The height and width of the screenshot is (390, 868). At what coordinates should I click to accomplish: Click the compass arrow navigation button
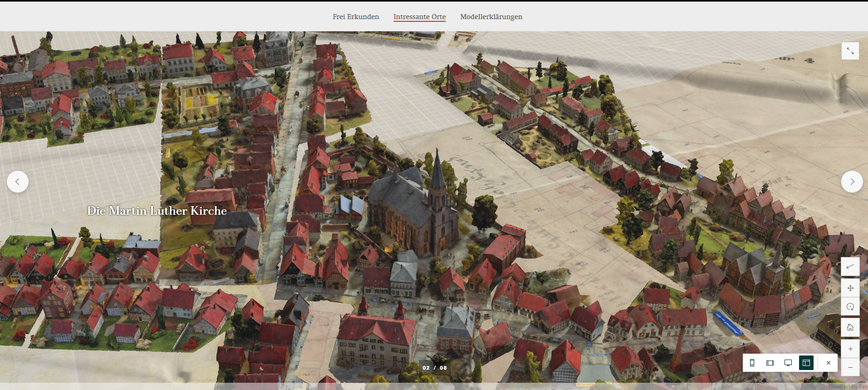click(850, 267)
